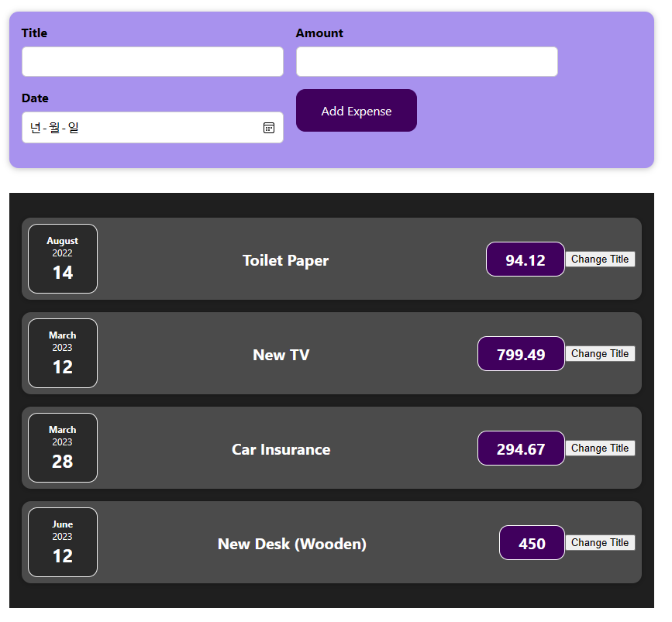
Task: Change Title for New TV expense
Action: click(600, 354)
